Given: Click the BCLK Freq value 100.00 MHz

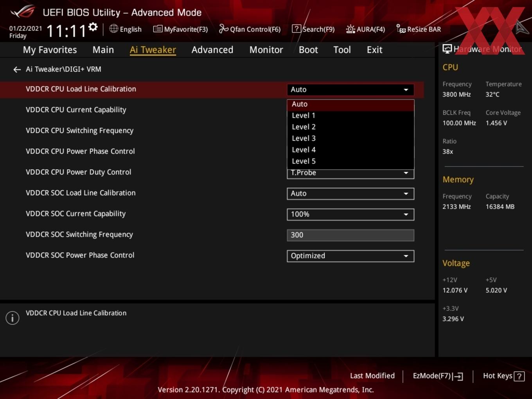Looking at the screenshot, I should (459, 123).
